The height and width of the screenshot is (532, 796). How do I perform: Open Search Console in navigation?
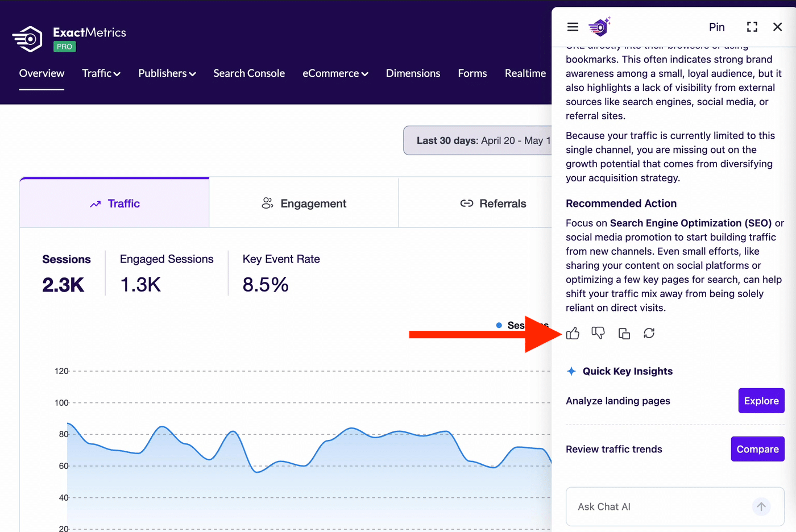point(249,73)
